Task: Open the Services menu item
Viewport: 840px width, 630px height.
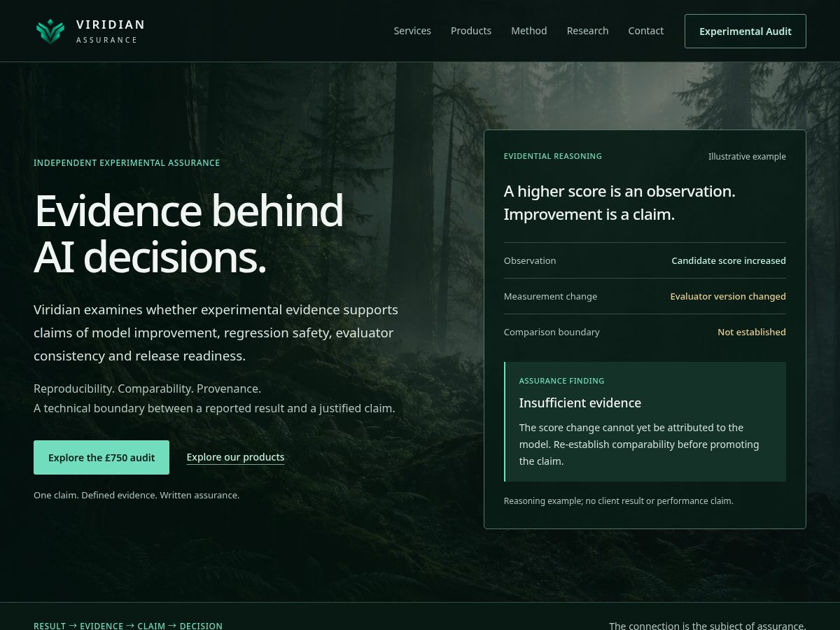Action: click(x=412, y=31)
